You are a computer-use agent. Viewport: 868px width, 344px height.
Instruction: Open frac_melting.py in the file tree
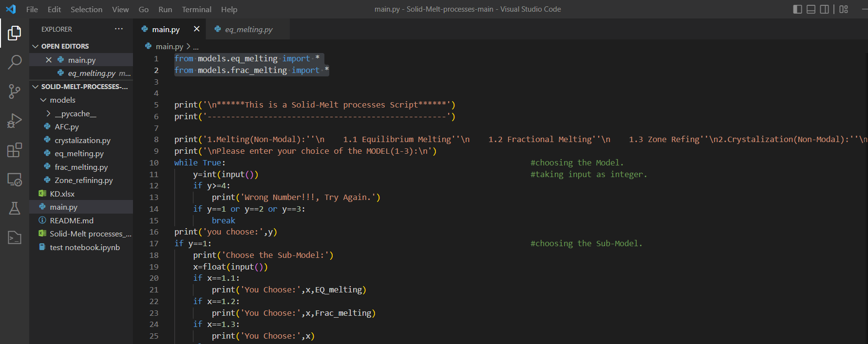click(x=81, y=167)
